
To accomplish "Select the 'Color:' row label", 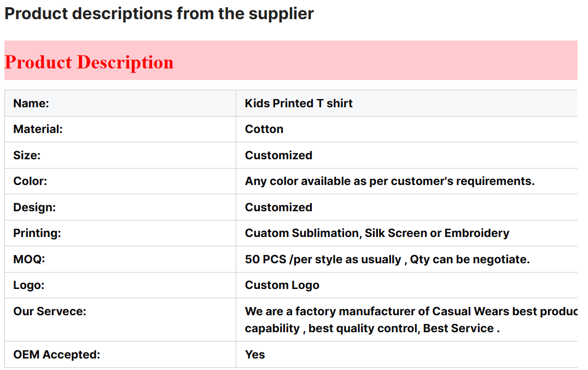I will click(30, 181).
